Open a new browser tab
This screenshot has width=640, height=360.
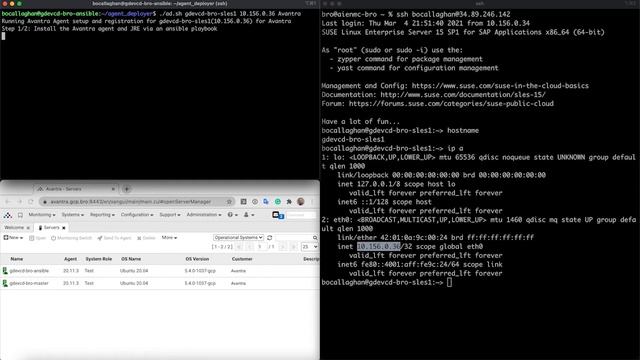[127, 189]
